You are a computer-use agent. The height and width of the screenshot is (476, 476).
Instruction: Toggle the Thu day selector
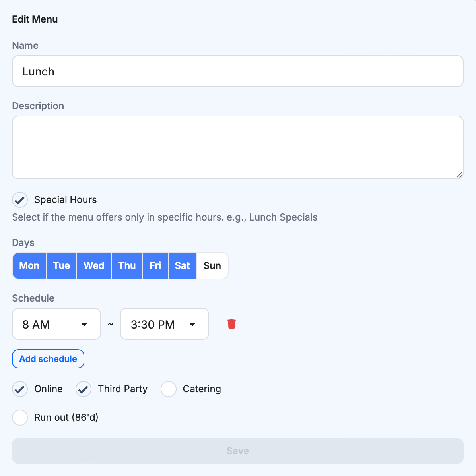point(126,265)
